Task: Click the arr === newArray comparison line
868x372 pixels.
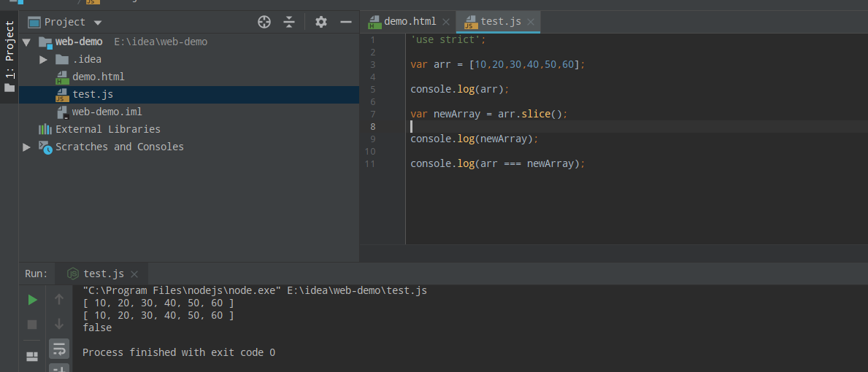Action: [498, 163]
